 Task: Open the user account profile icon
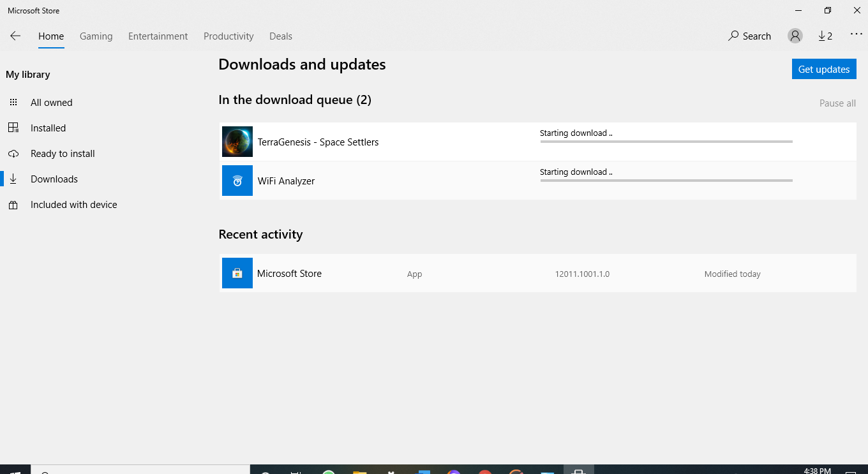795,36
